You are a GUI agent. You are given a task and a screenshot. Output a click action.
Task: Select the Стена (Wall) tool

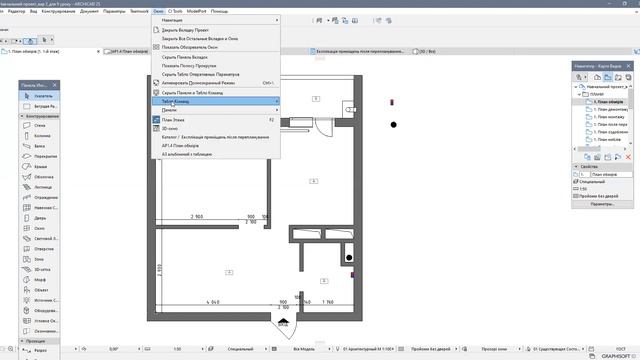point(39,125)
